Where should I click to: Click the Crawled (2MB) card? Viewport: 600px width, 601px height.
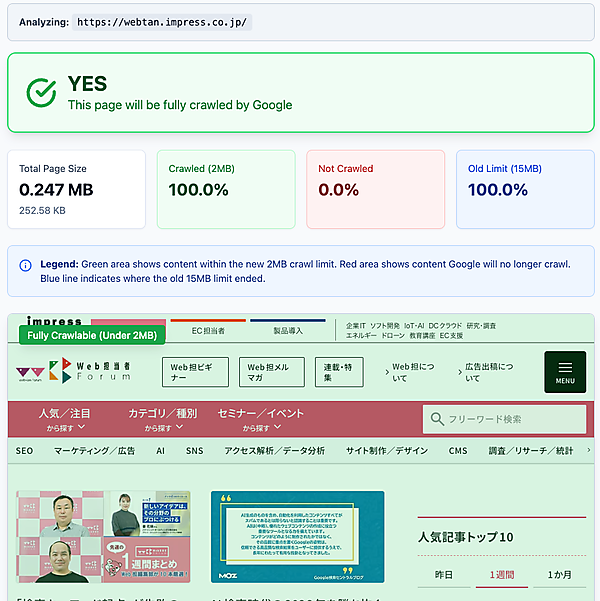[226, 189]
